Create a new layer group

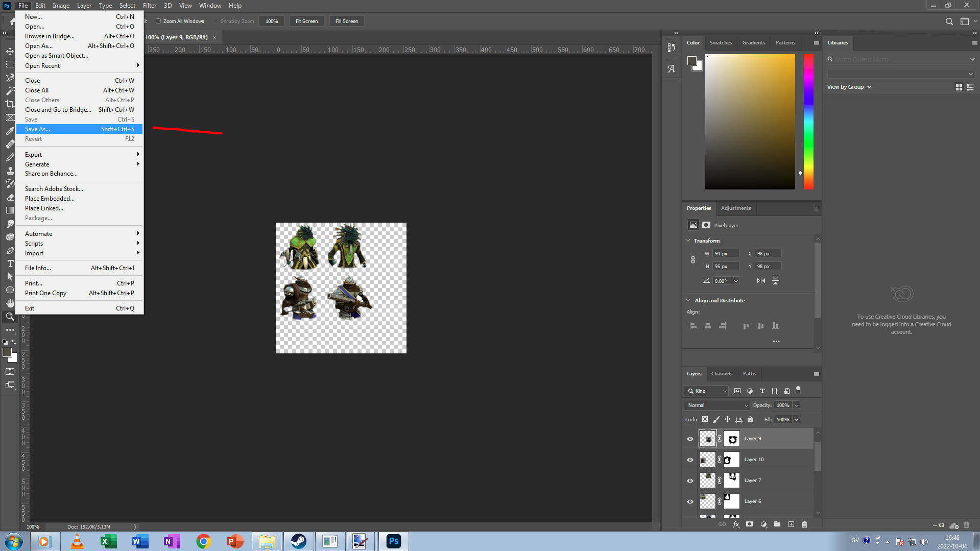click(777, 524)
